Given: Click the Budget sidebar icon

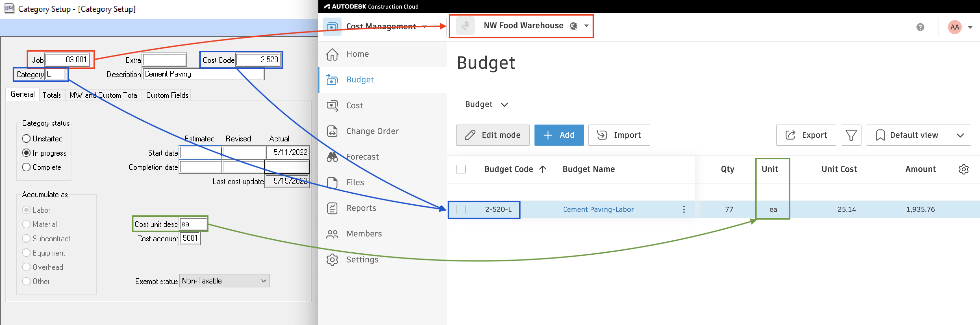Looking at the screenshot, I should (x=332, y=80).
